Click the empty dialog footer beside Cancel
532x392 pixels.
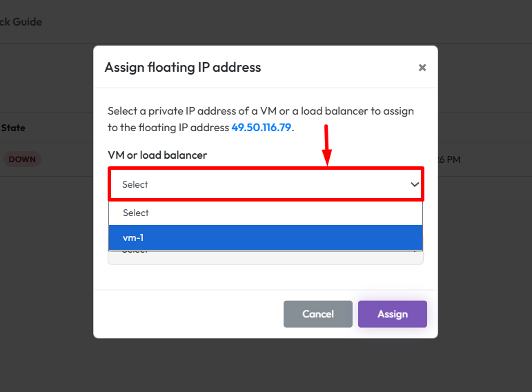(x=186, y=314)
